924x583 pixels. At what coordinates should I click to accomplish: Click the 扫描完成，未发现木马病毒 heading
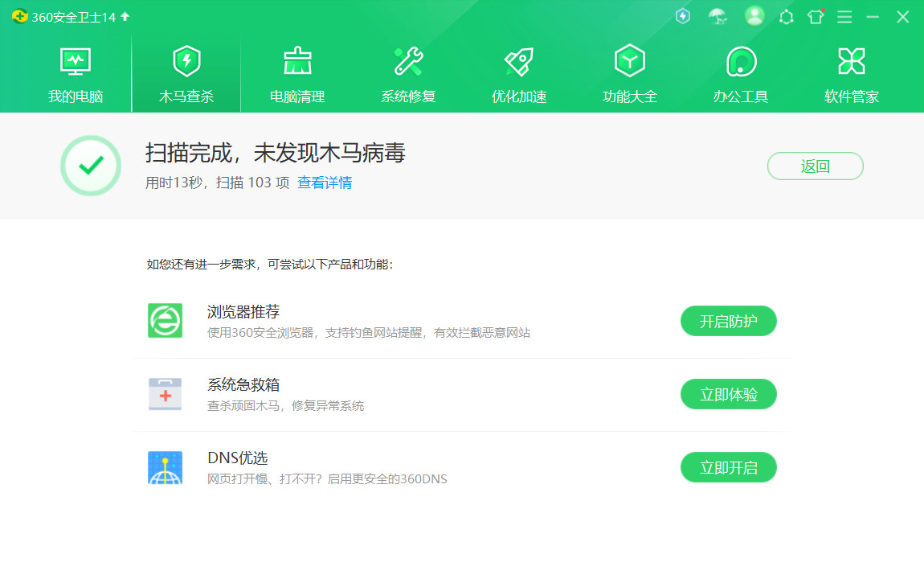coord(276,153)
